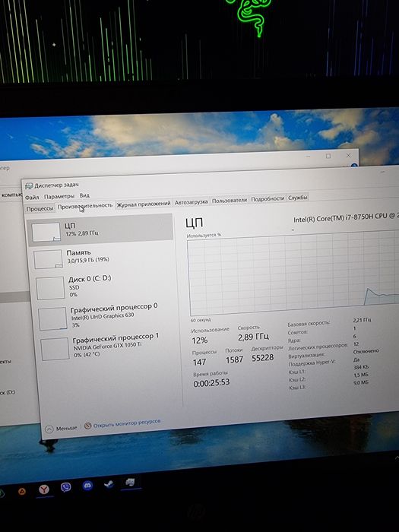399x532 pixels.
Task: Click the CPU usage graph area
Action: 293,274
